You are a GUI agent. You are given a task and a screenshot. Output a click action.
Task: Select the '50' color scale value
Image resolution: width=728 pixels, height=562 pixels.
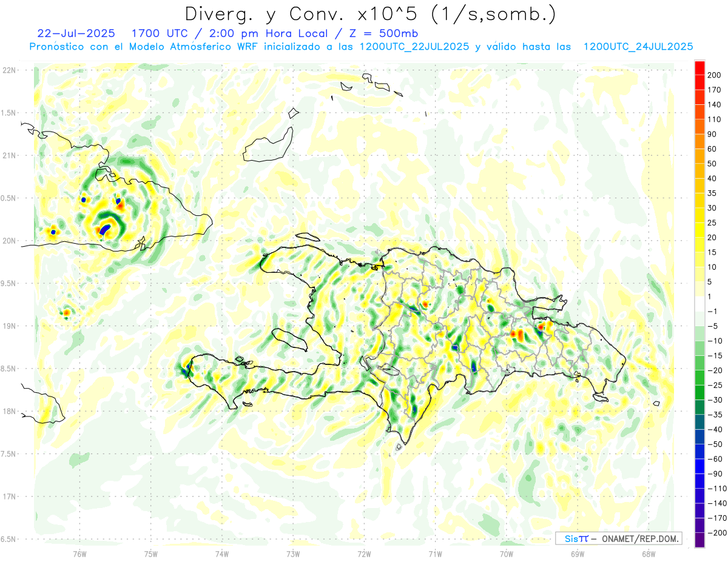pyautogui.click(x=712, y=164)
